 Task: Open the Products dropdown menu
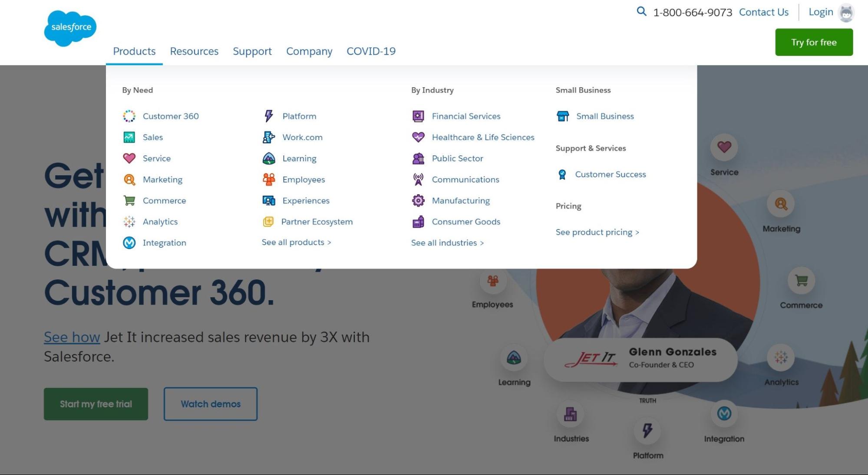(x=134, y=51)
